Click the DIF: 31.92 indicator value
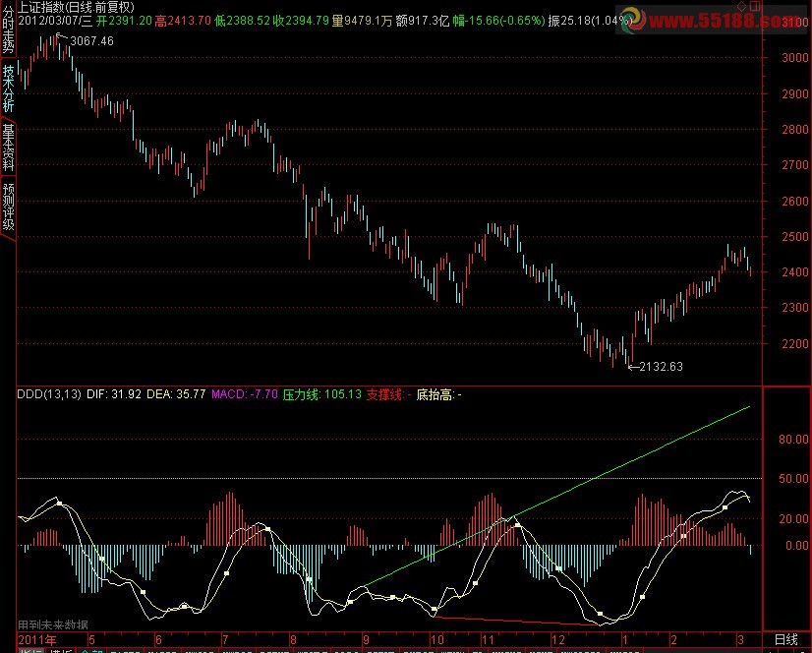Image resolution: width=812 pixels, height=653 pixels. click(x=114, y=394)
